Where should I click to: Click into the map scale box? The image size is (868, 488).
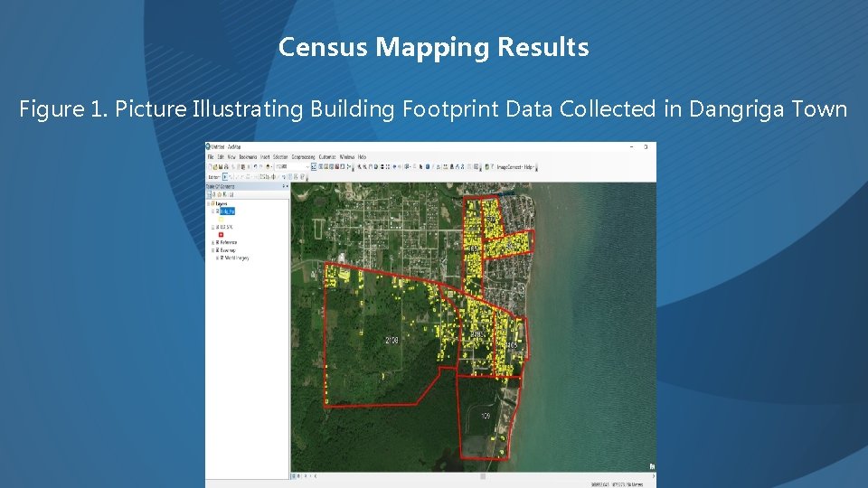(290, 166)
